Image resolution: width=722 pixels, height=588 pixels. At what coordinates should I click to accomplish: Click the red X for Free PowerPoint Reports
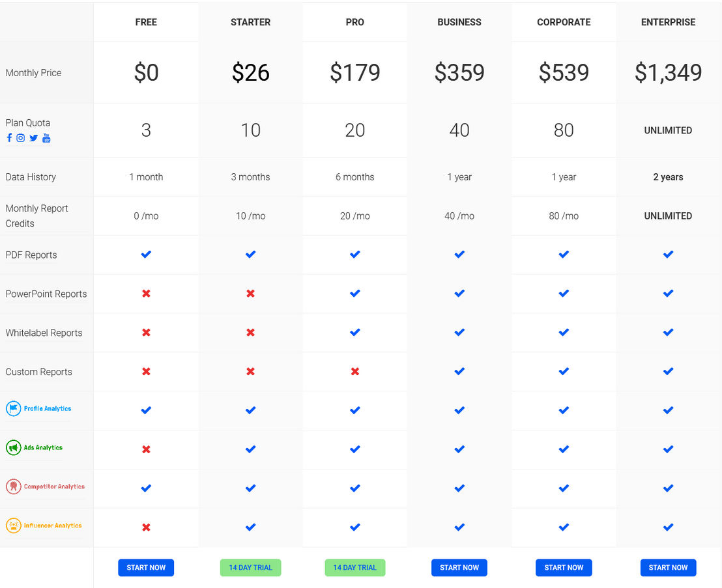click(146, 294)
